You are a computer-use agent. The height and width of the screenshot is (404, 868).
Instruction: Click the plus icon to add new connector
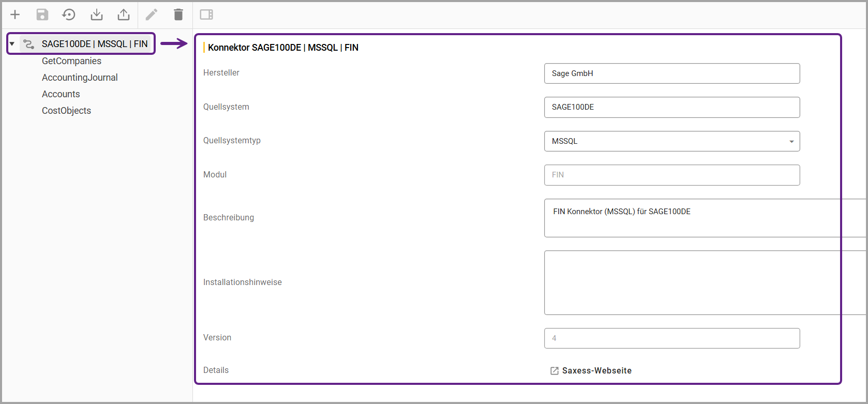coord(15,14)
